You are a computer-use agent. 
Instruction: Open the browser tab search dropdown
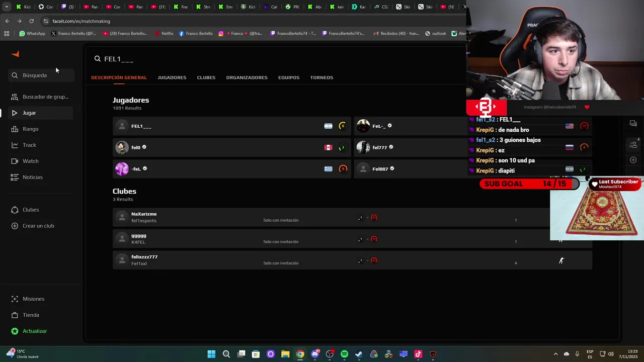pyautogui.click(x=7, y=7)
